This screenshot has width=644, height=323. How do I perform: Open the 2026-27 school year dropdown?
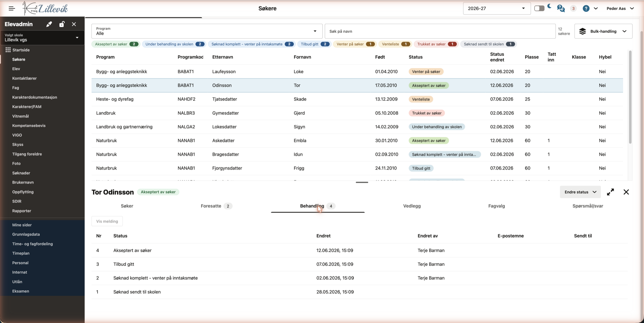[496, 8]
